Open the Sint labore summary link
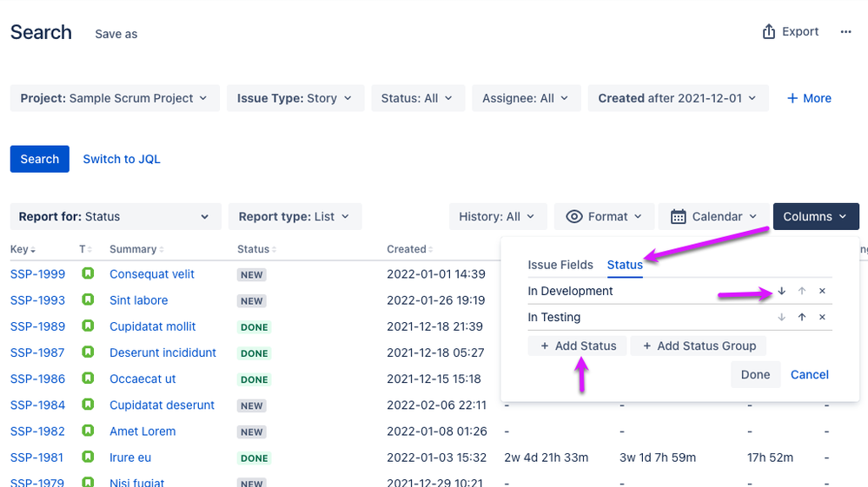The width and height of the screenshot is (868, 487). pyautogui.click(x=138, y=300)
